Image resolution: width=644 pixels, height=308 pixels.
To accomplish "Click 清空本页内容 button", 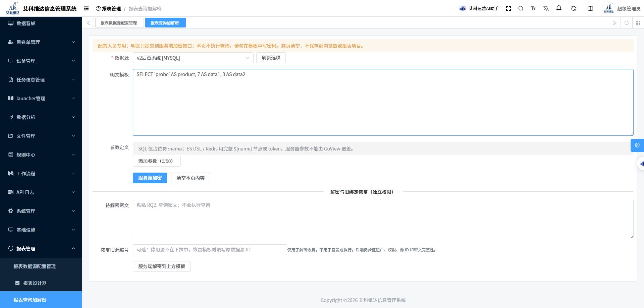I will (x=191, y=178).
